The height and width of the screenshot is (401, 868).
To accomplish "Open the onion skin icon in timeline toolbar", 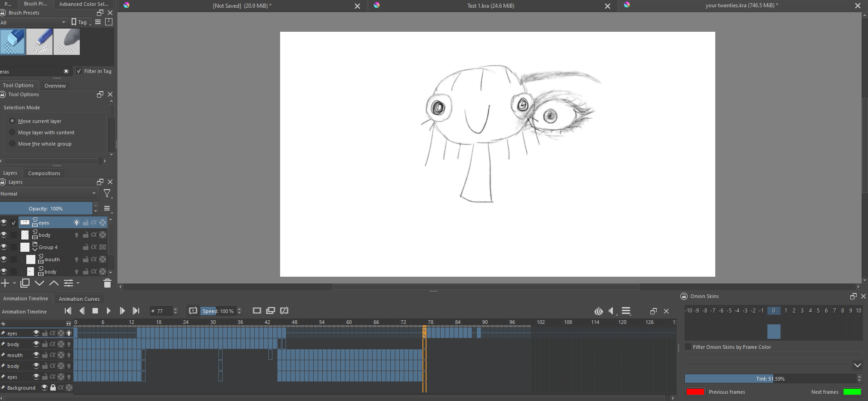I will (x=599, y=311).
